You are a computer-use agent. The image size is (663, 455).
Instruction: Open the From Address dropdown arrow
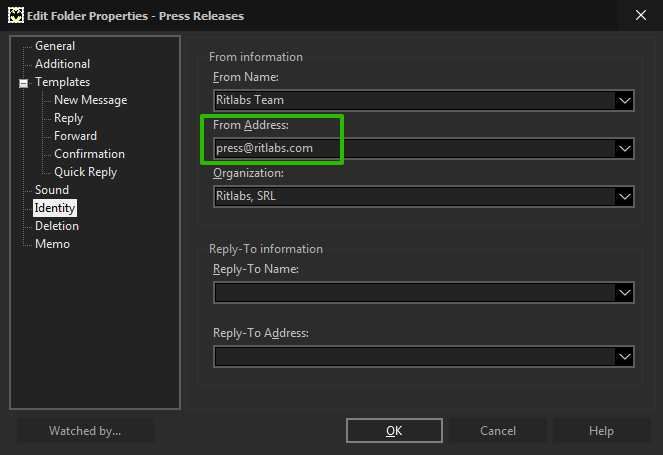625,148
